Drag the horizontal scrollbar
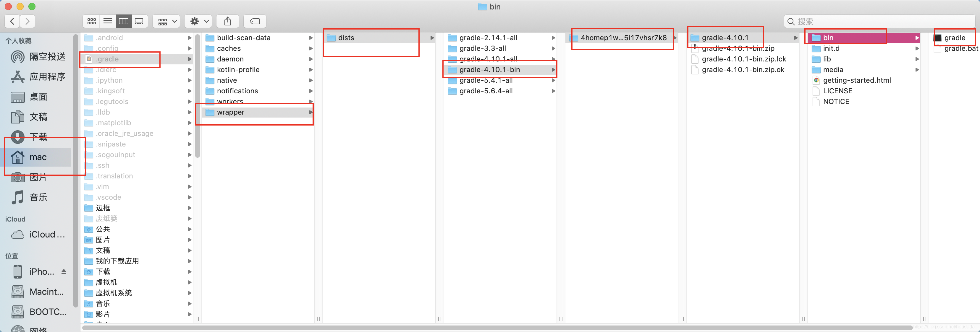Viewport: 980px width, 332px height. [x=490, y=327]
